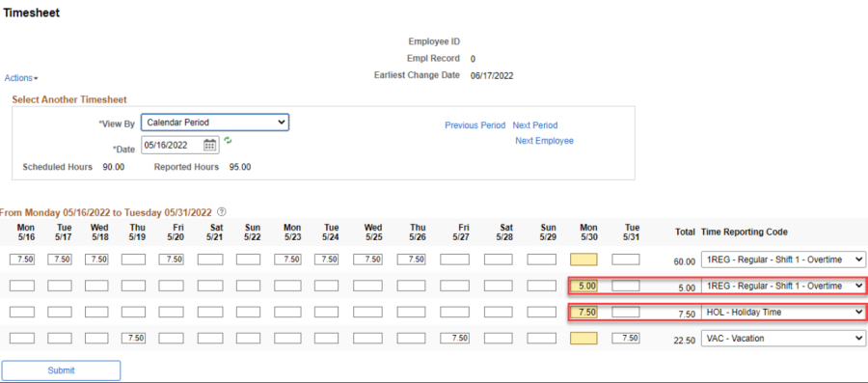Click the Total column header
The height and width of the screenshot is (383, 868).
tap(685, 232)
